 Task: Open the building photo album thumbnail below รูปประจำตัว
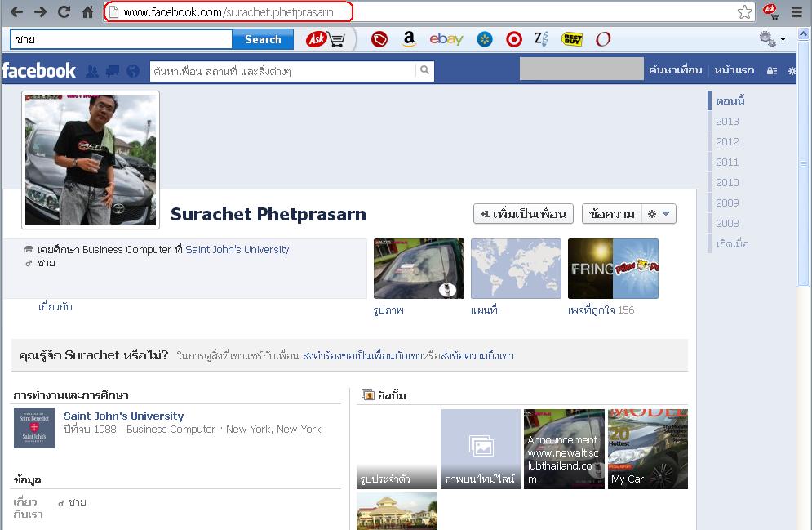coord(397,511)
